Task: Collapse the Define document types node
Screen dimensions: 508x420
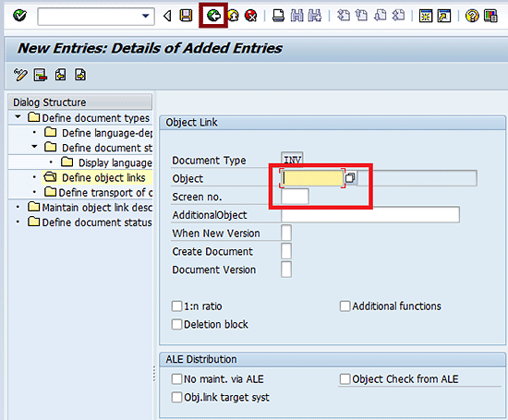Action: tap(18, 117)
